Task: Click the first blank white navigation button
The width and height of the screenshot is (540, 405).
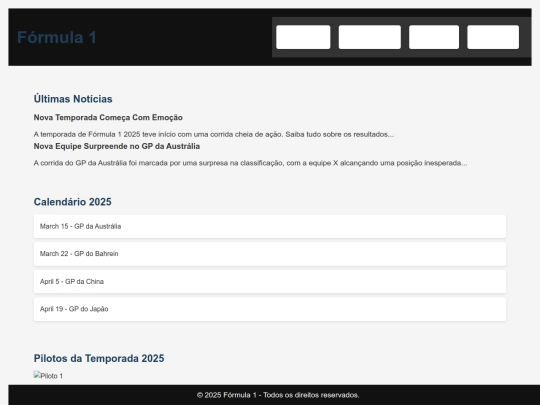Action: click(x=303, y=37)
